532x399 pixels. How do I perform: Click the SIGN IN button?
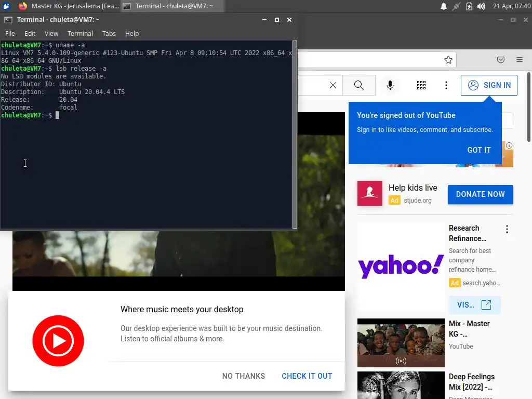489,85
